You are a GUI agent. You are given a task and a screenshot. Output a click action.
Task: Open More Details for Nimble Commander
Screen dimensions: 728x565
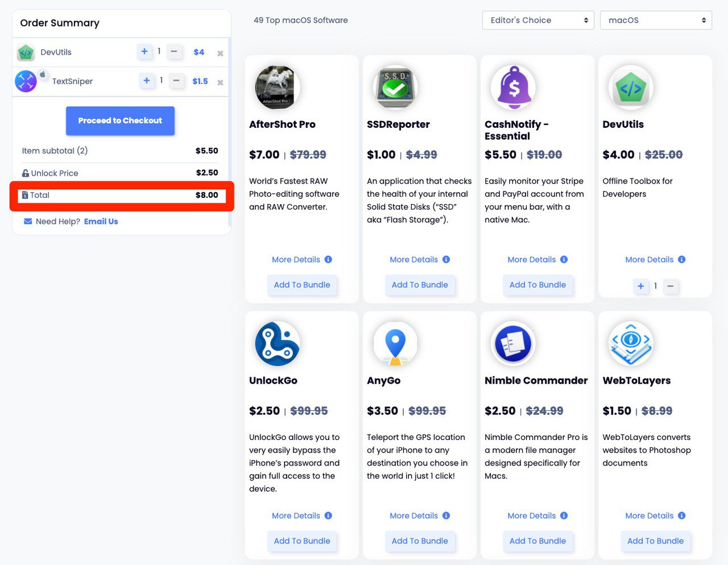(x=531, y=516)
